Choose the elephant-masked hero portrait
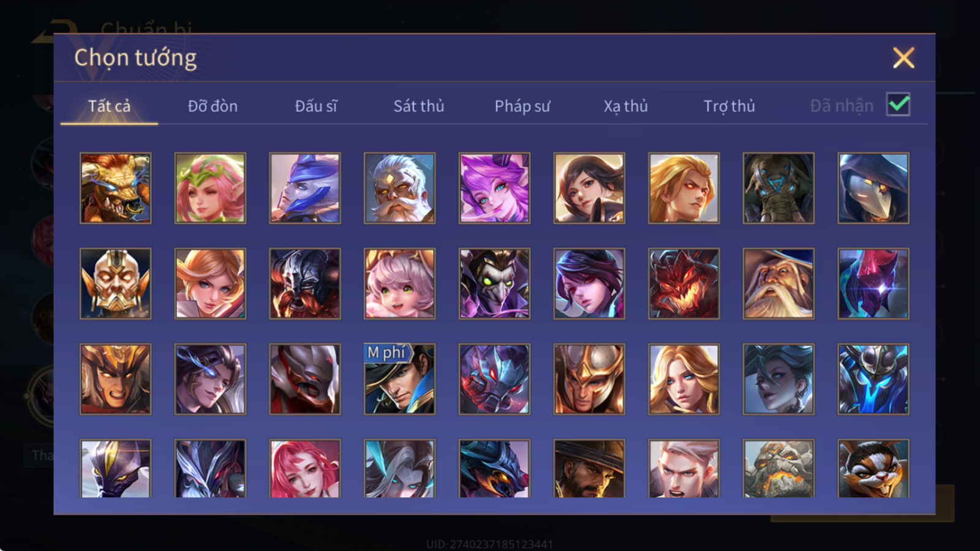The height and width of the screenshot is (551, 980). point(778,188)
